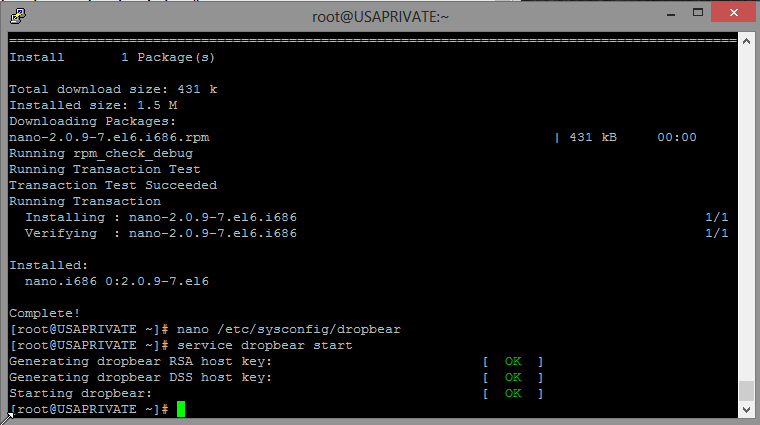Image resolution: width=760 pixels, height=425 pixels.
Task: Click green OK on Starting dropbear row
Action: coord(513,393)
